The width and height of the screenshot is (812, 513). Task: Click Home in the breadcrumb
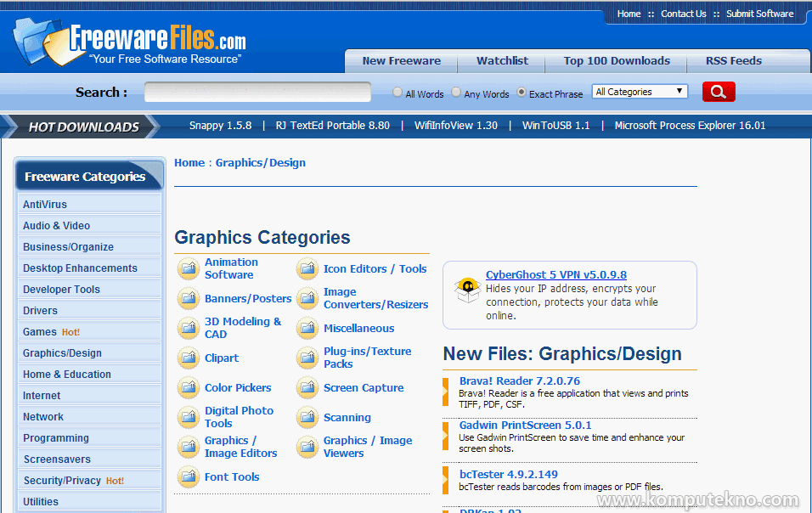click(189, 162)
